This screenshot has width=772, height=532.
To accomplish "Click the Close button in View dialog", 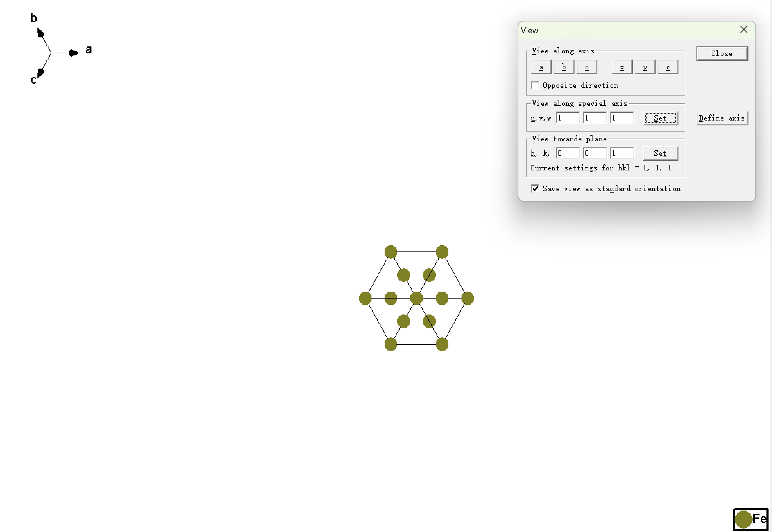I will (722, 54).
